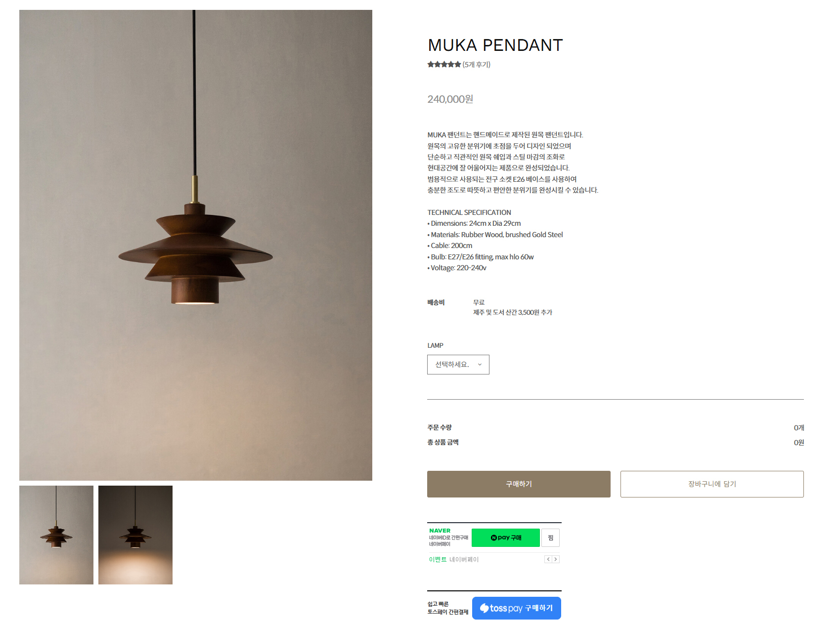Viewport: 840px width, 620px height.
Task: Click the toss pay 구매하기 button
Action: pos(517,608)
